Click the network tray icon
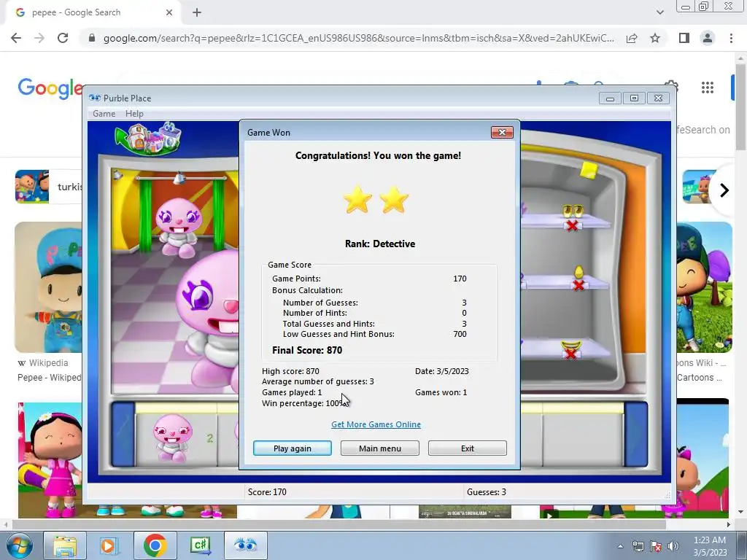The image size is (747, 560). pyautogui.click(x=638, y=546)
